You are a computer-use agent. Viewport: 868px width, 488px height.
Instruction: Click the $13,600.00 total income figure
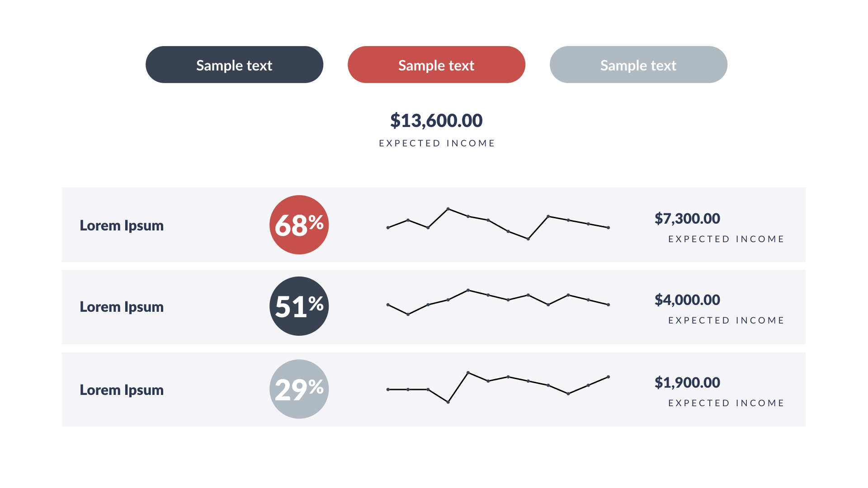(x=436, y=121)
